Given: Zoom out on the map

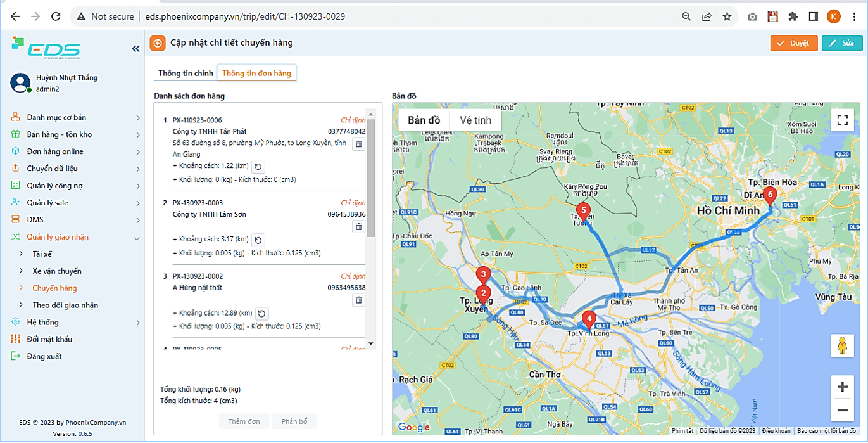Looking at the screenshot, I should pos(842,410).
